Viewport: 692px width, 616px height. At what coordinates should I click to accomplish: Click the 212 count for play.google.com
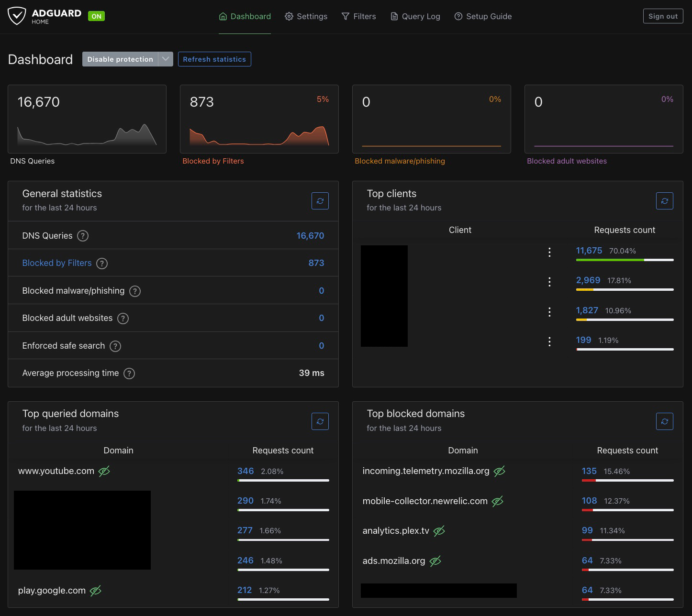pos(245,590)
